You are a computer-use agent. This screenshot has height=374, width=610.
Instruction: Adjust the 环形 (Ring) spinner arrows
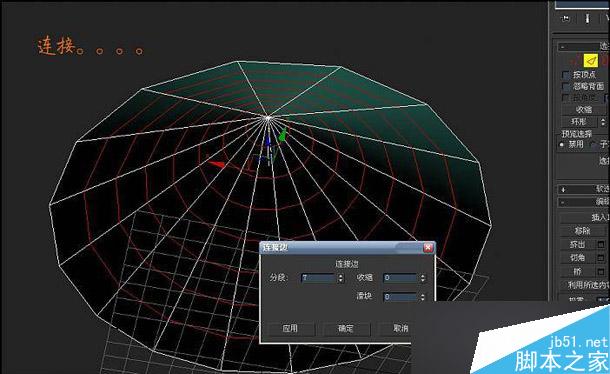(603, 122)
